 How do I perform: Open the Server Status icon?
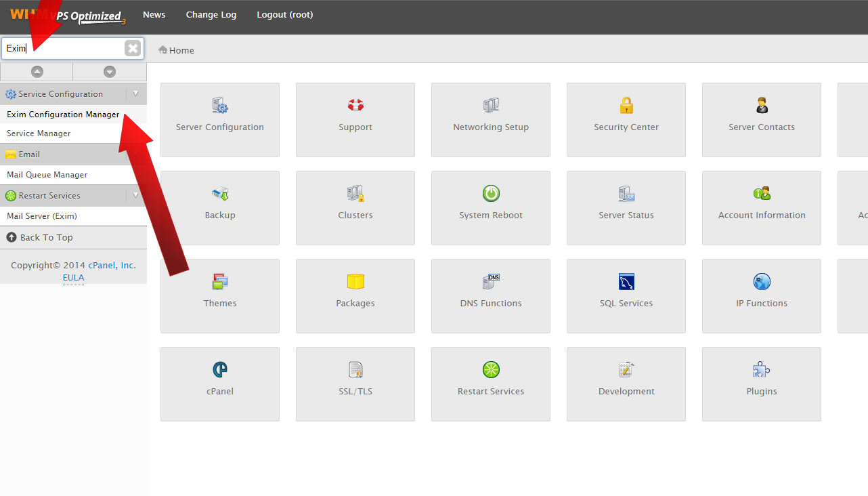[626, 194]
